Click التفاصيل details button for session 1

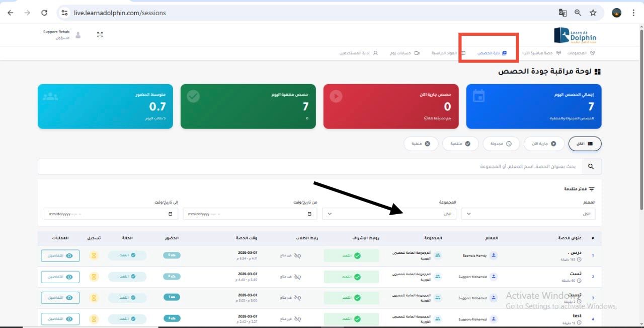pos(60,255)
